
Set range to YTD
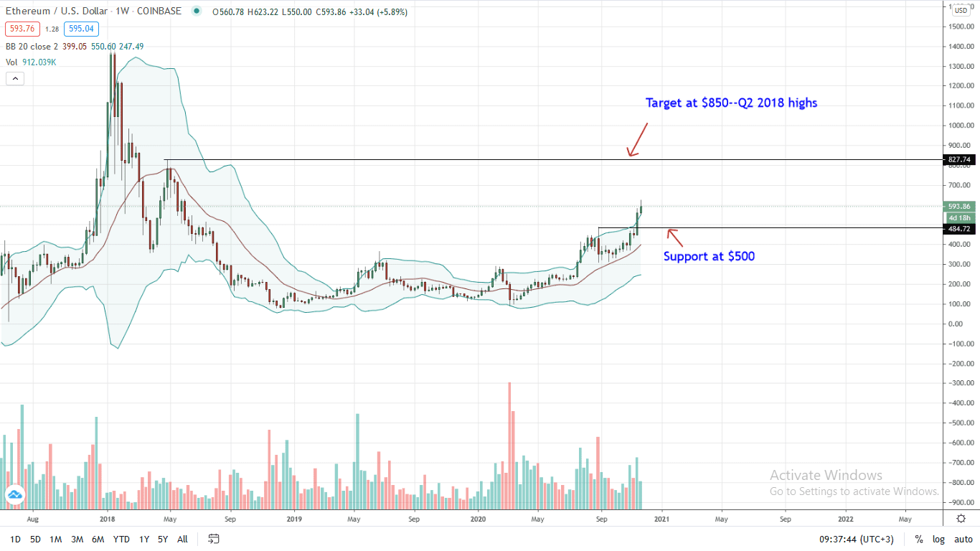pyautogui.click(x=122, y=539)
